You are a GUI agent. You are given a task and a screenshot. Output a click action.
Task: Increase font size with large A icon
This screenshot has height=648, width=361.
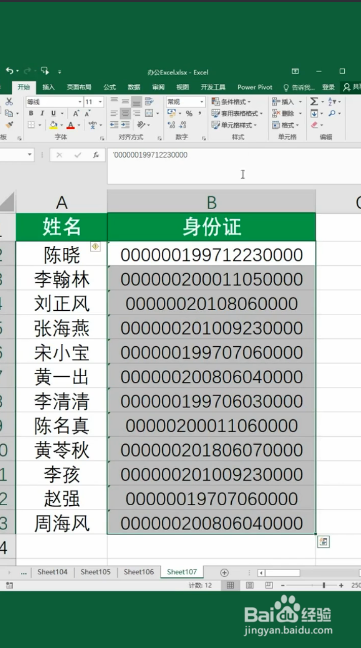point(76,113)
